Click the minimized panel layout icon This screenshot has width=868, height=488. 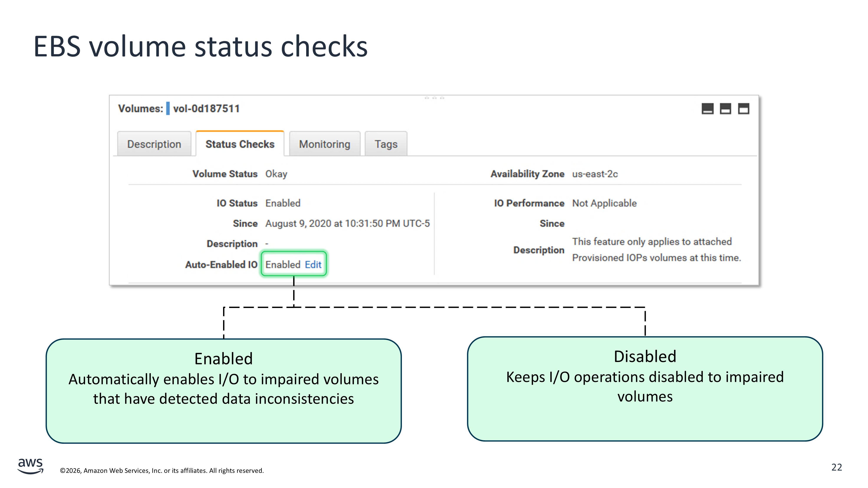coord(707,109)
